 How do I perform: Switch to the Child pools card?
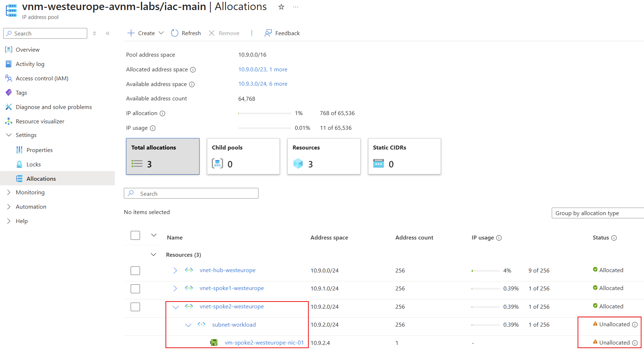[x=243, y=156]
